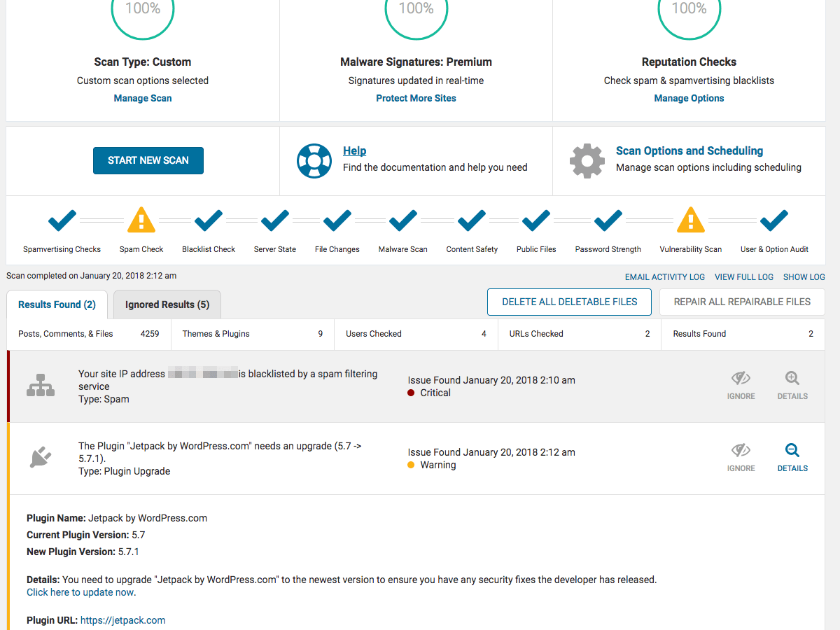Click the Scan Options gear icon

click(x=587, y=160)
